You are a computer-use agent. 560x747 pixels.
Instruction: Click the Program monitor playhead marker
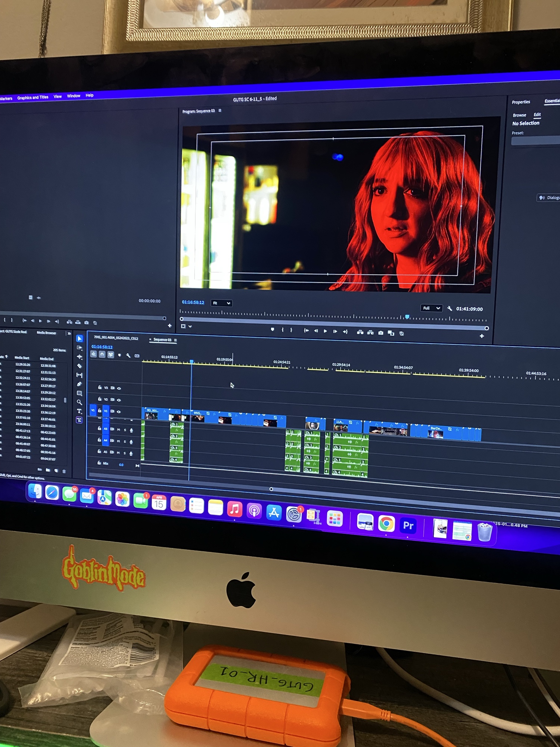pyautogui.click(x=407, y=317)
